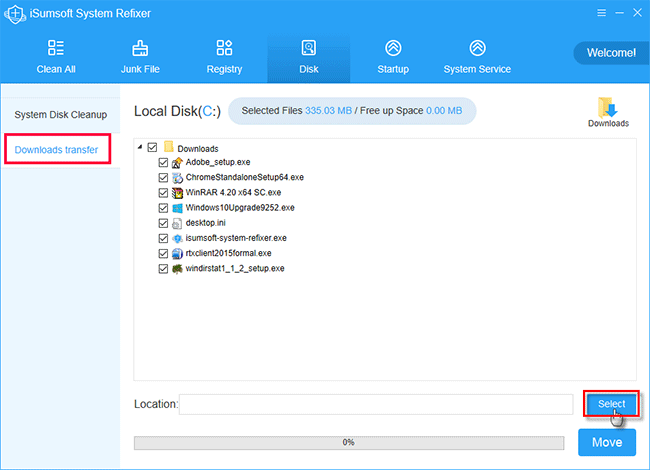Switch to the Registry tab label

point(224,69)
